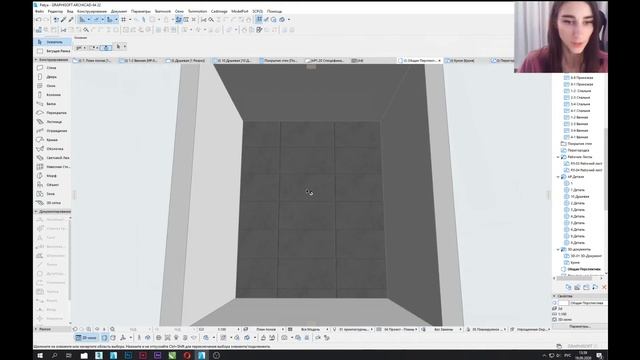
Task: Collapse the АР Детали folder in Navigator
Action: click(x=558, y=177)
